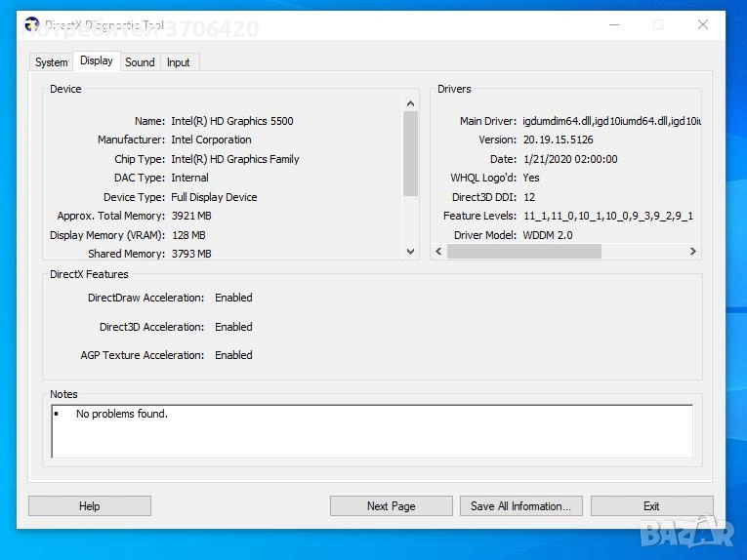Click Save All Information button

(520, 506)
